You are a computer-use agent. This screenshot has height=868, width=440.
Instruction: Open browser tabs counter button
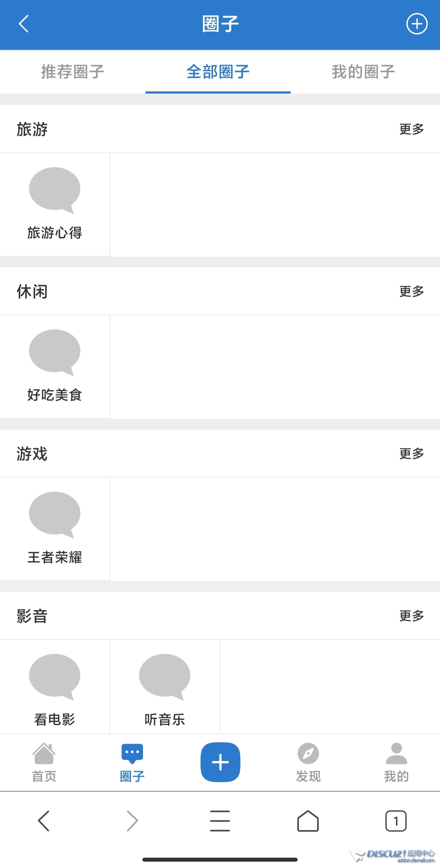coord(396,821)
